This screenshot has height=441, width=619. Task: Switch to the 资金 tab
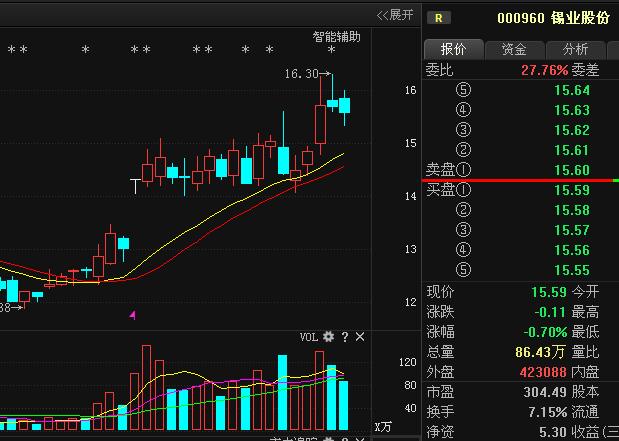(514, 49)
